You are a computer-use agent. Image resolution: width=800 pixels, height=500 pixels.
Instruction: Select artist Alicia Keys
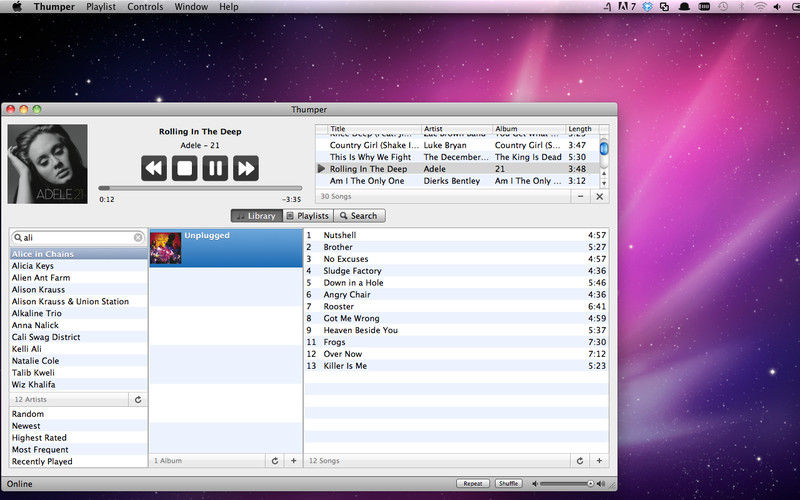pos(79,266)
